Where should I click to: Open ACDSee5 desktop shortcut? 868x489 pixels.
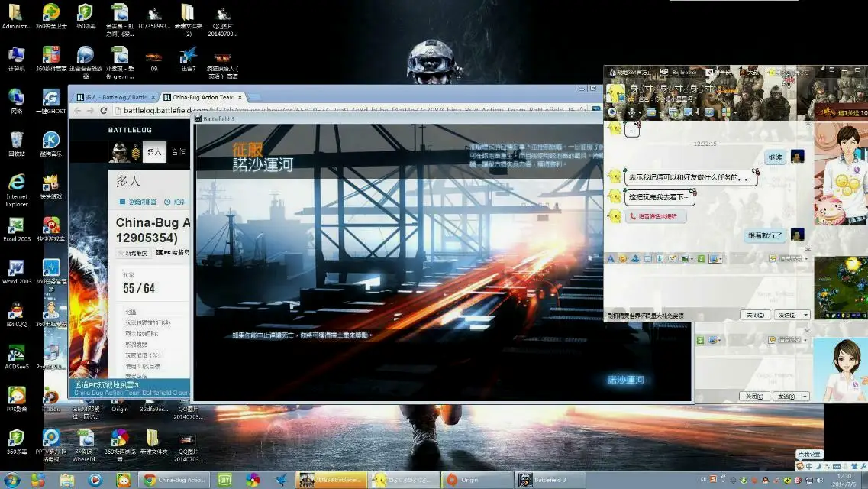[x=17, y=357]
